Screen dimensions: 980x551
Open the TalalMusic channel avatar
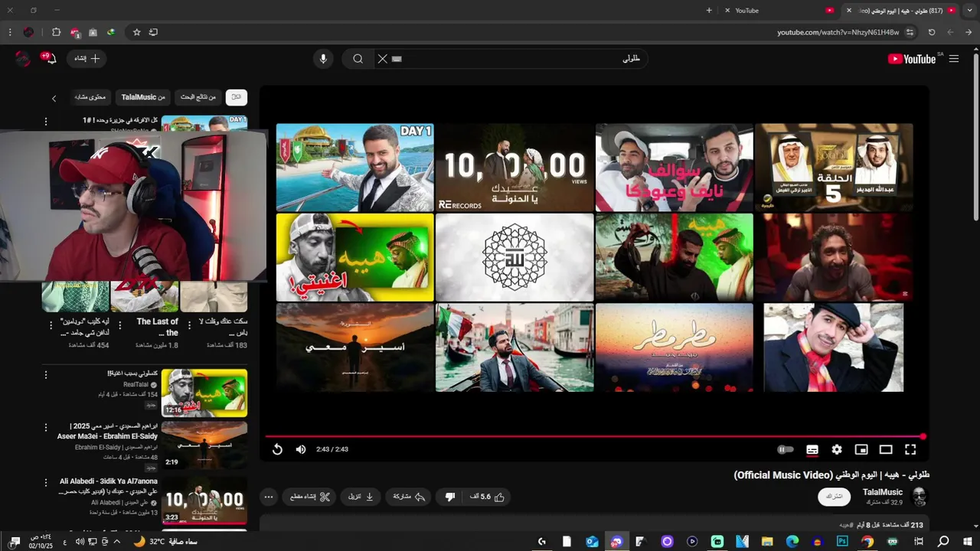[x=920, y=497]
